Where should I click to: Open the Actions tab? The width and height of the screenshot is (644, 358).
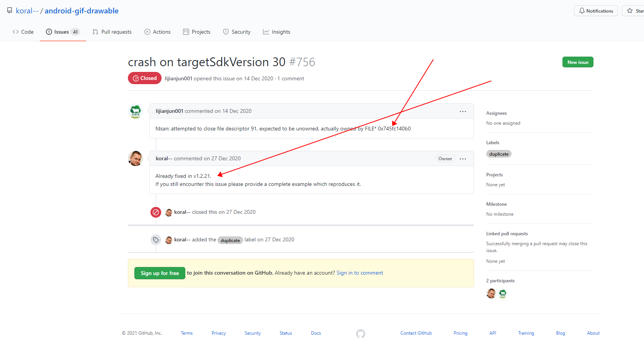click(x=157, y=32)
